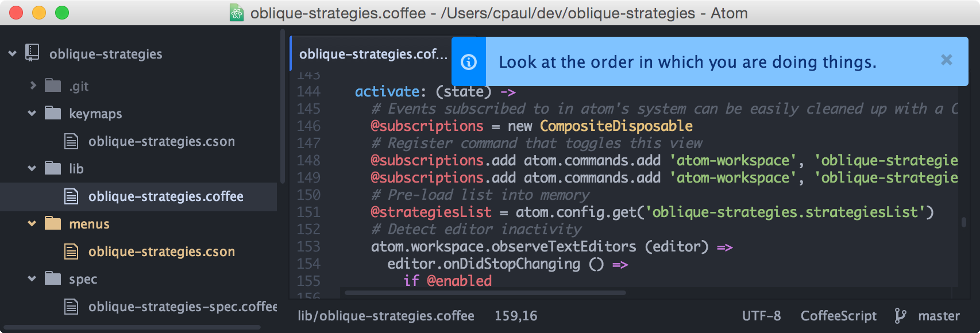Click the editor's horizontal scrollbar
The image size is (980, 333).
click(x=485, y=293)
